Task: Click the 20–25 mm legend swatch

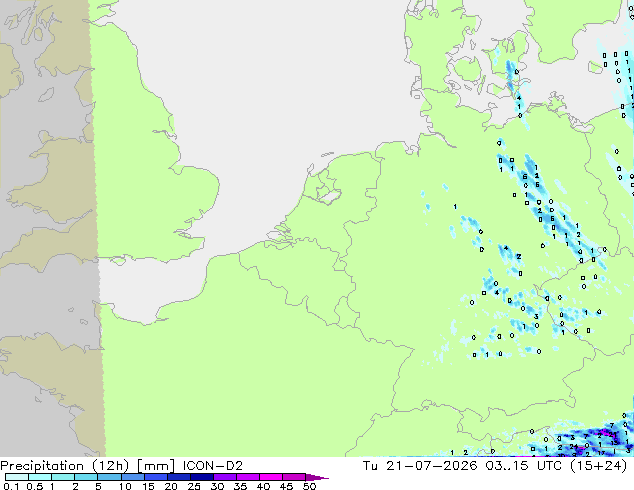Action: [178, 477]
